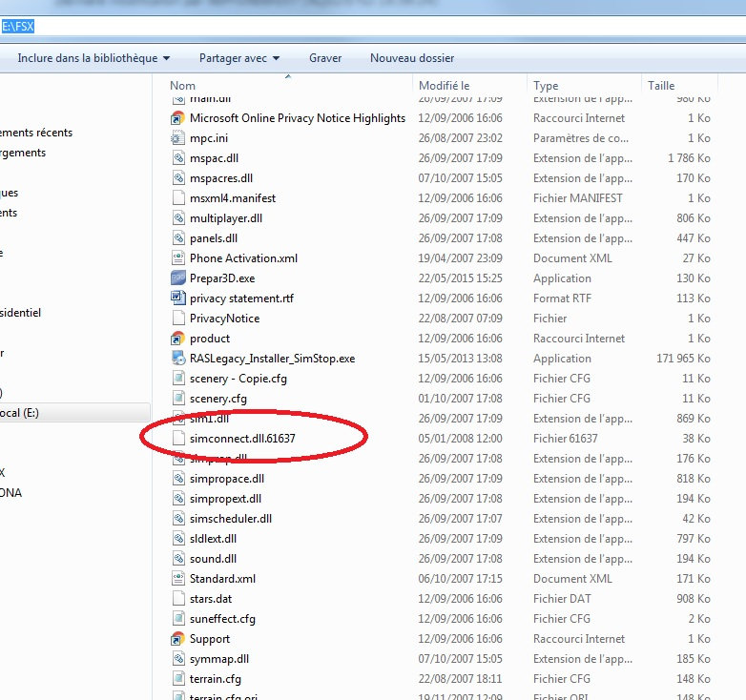This screenshot has width=746, height=700.
Task: Select the file name Standard.xml
Action: (x=222, y=579)
